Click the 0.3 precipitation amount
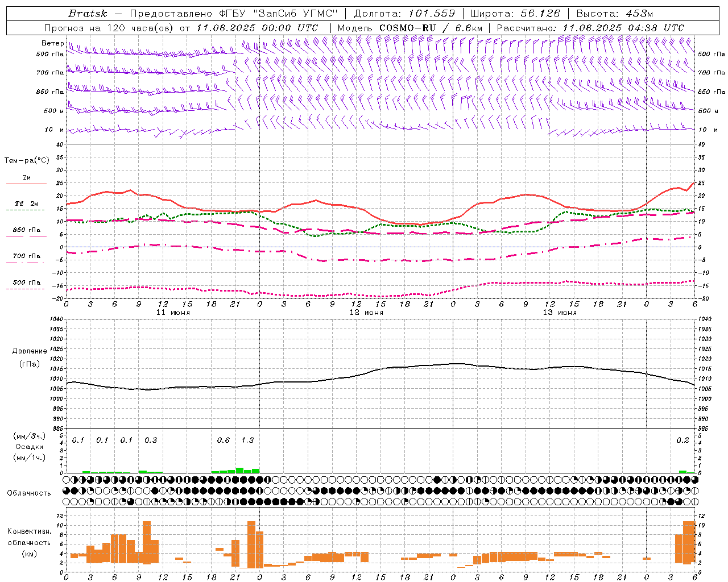 151,440
